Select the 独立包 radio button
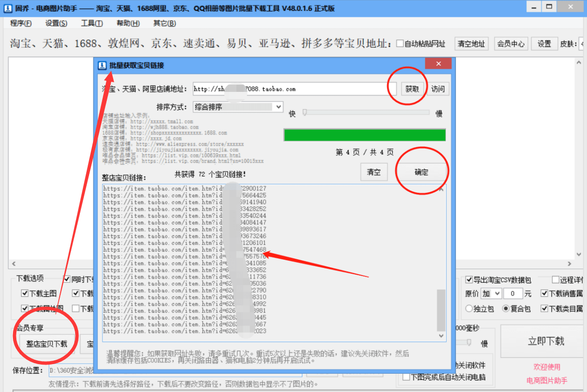587x392 pixels. [x=470, y=309]
